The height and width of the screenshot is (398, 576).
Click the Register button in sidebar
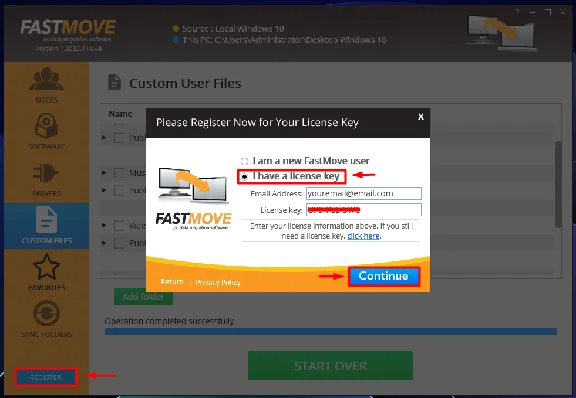pos(46,377)
